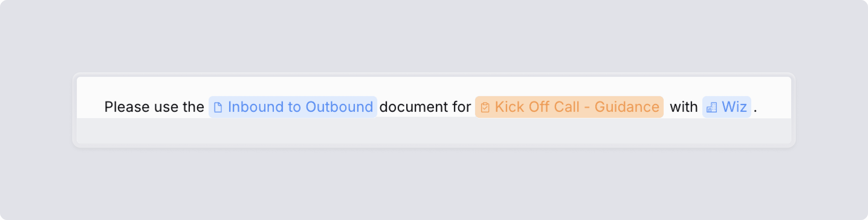The image size is (868, 220).
Task: Click the gray footer area below the sentence
Action: tap(434, 131)
